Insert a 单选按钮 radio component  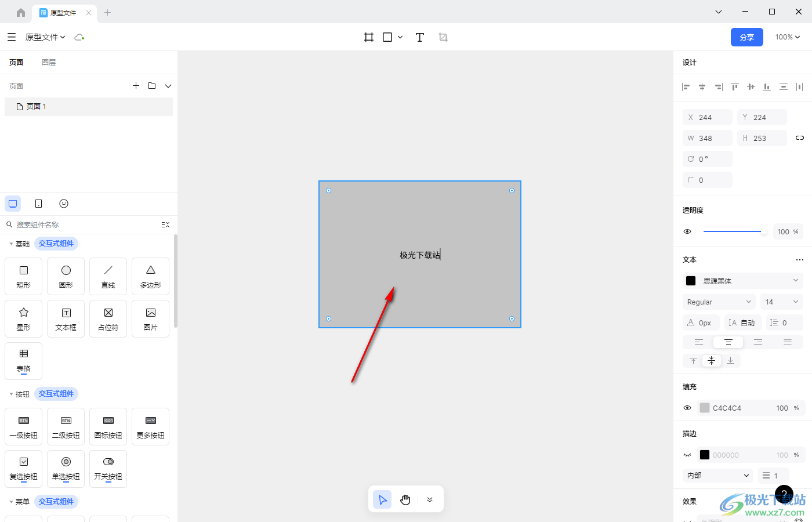coord(66,469)
